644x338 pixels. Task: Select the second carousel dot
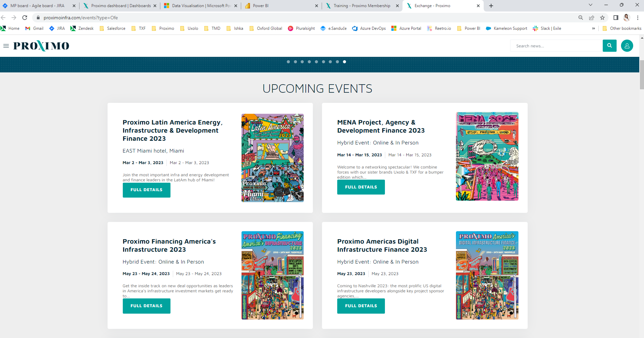[295, 62]
